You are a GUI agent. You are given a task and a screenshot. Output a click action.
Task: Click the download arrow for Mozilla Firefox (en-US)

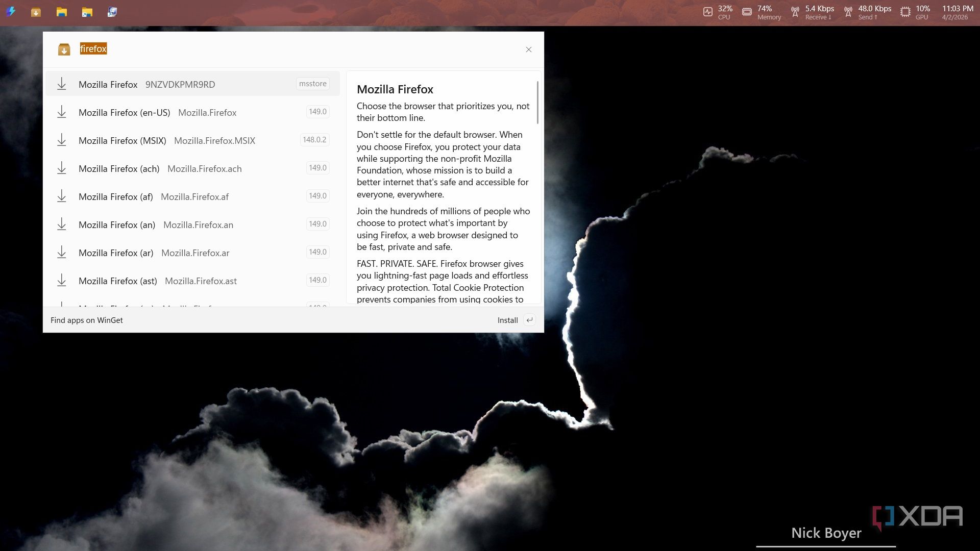[x=62, y=112]
